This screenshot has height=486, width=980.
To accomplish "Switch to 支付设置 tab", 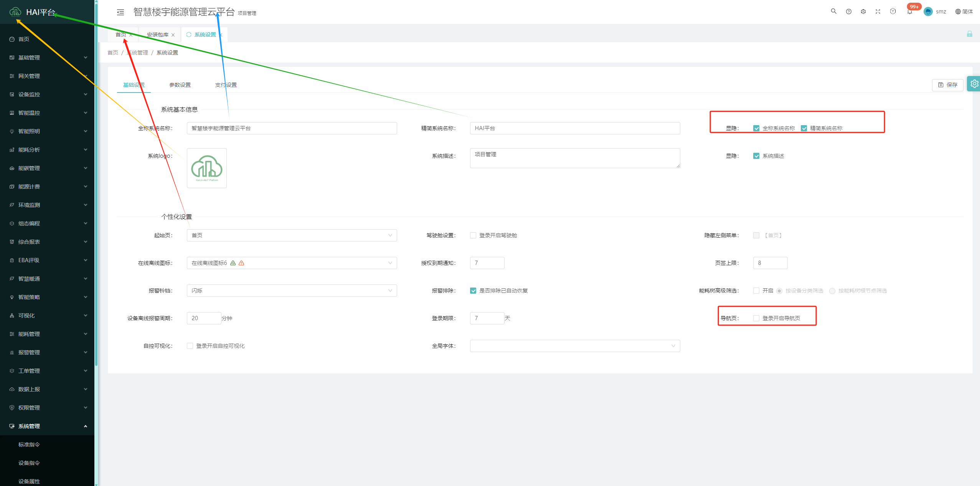I will (226, 85).
